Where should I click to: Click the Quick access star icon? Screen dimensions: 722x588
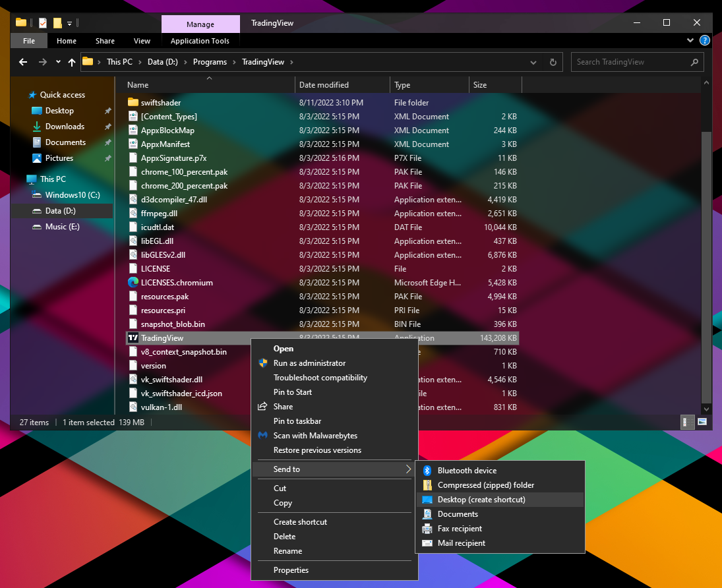click(x=32, y=95)
